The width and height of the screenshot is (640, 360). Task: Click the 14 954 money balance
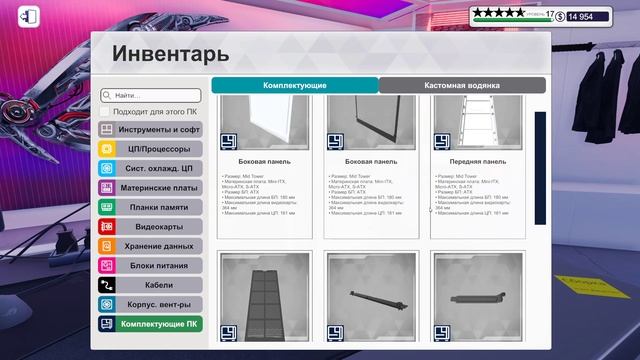[x=587, y=17]
